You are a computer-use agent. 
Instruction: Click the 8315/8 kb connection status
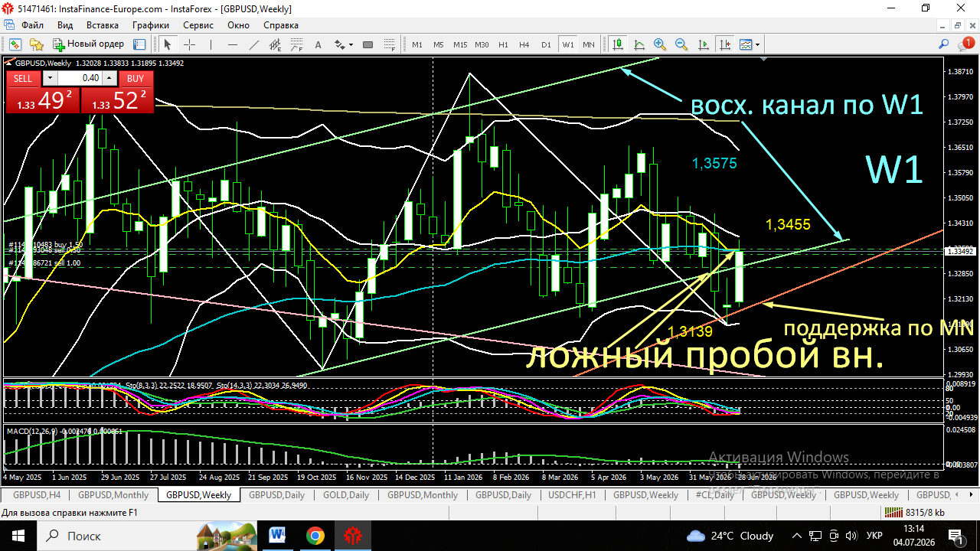pyautogui.click(x=915, y=513)
